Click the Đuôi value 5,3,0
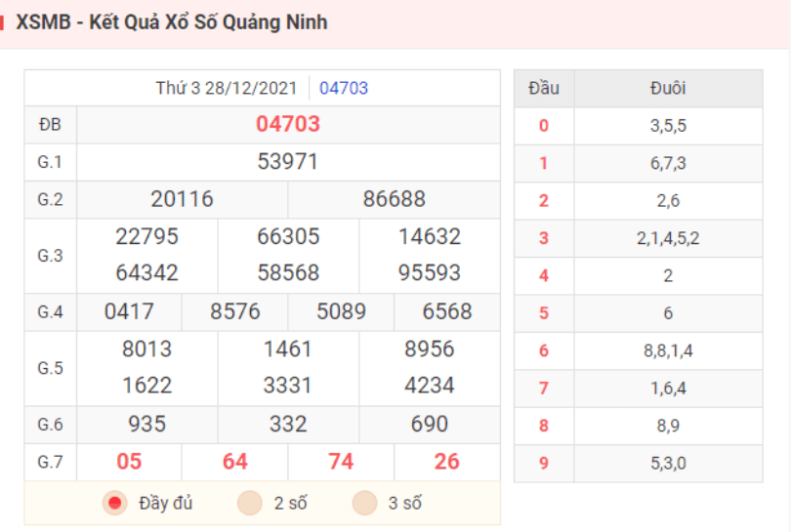Viewport: 792px width, 532px height. (x=668, y=464)
